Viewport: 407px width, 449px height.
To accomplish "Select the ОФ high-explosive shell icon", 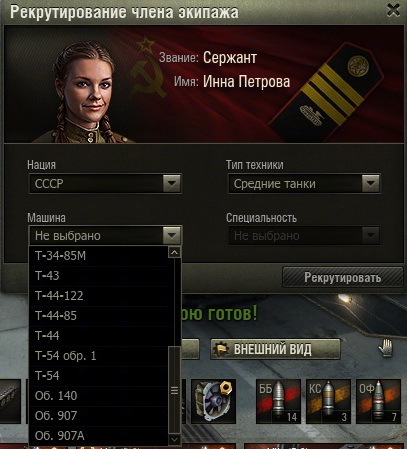I will 378,401.
